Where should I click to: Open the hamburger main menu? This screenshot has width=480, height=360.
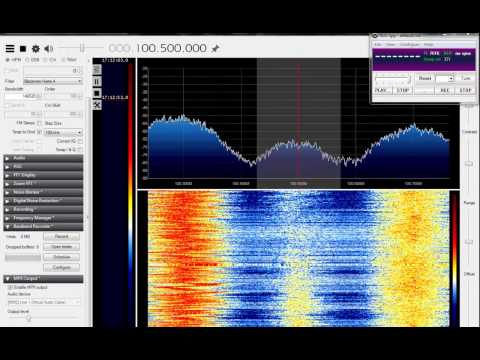tap(10, 49)
